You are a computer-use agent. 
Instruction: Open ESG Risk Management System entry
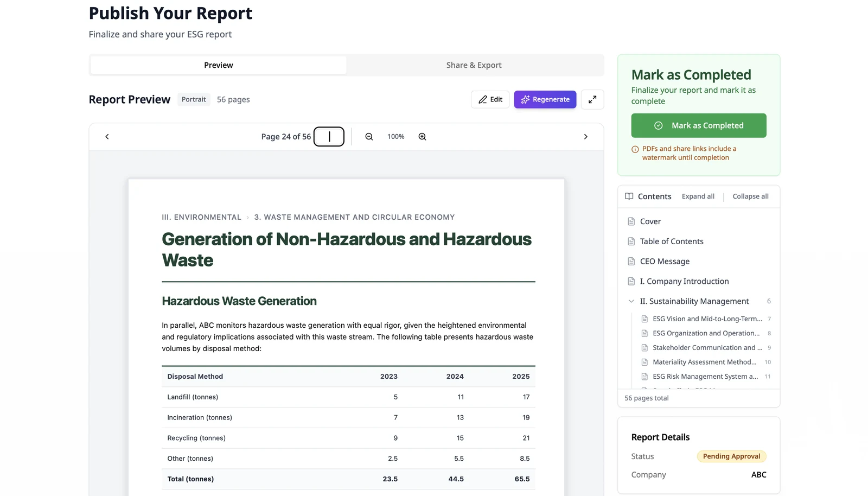705,377
